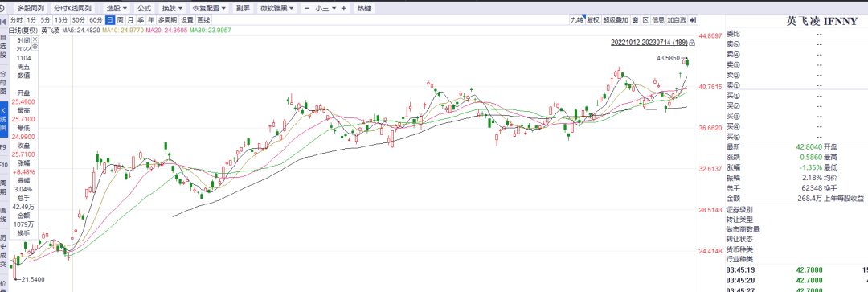Click the 加自选 button

point(676,20)
